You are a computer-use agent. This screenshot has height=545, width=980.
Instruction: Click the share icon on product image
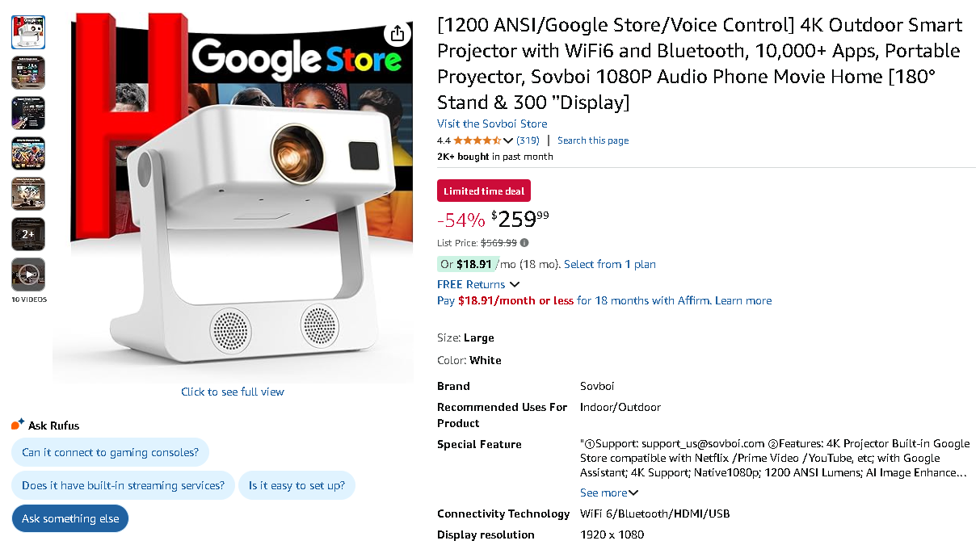397,34
